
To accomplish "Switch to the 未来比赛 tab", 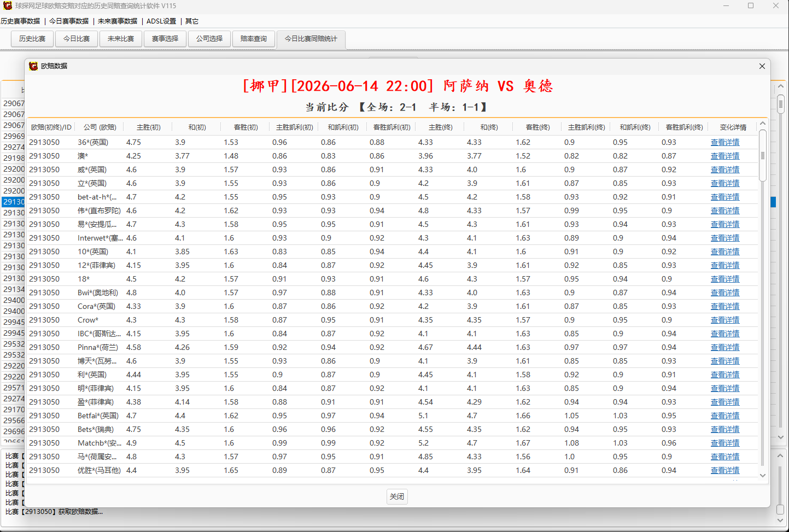I will [121, 39].
